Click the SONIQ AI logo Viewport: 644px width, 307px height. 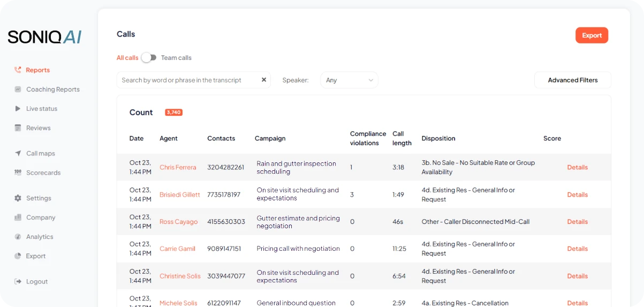tap(44, 37)
